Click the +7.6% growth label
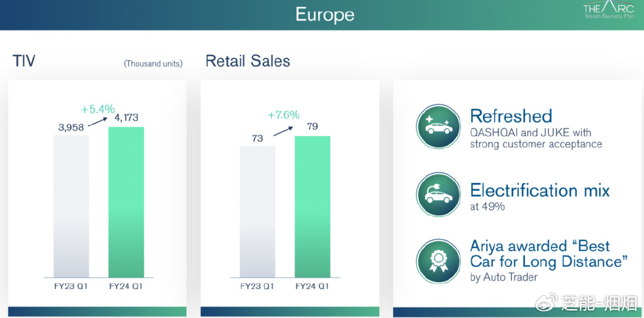 coord(283,115)
